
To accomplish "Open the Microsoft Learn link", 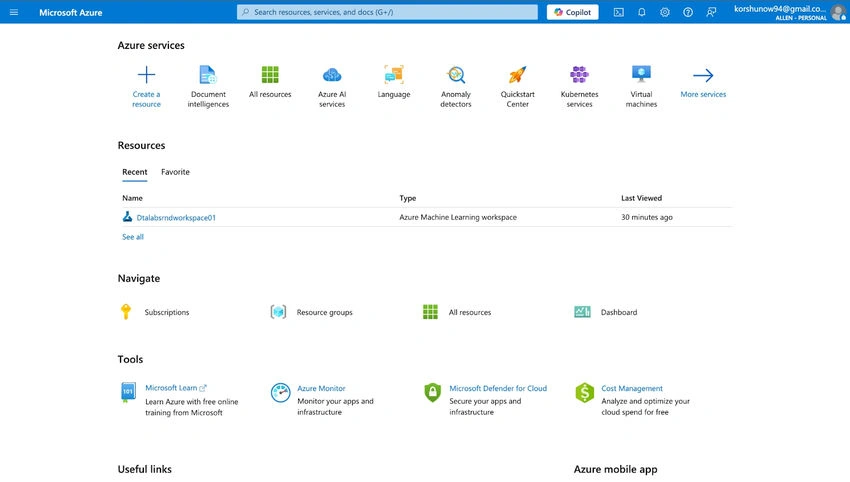I will click(x=171, y=388).
